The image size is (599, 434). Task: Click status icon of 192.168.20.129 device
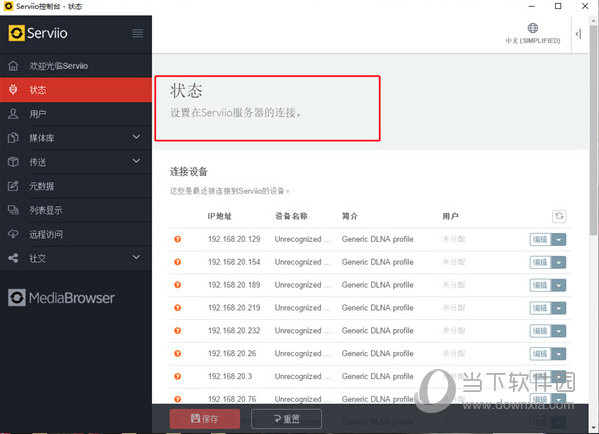pyautogui.click(x=178, y=239)
